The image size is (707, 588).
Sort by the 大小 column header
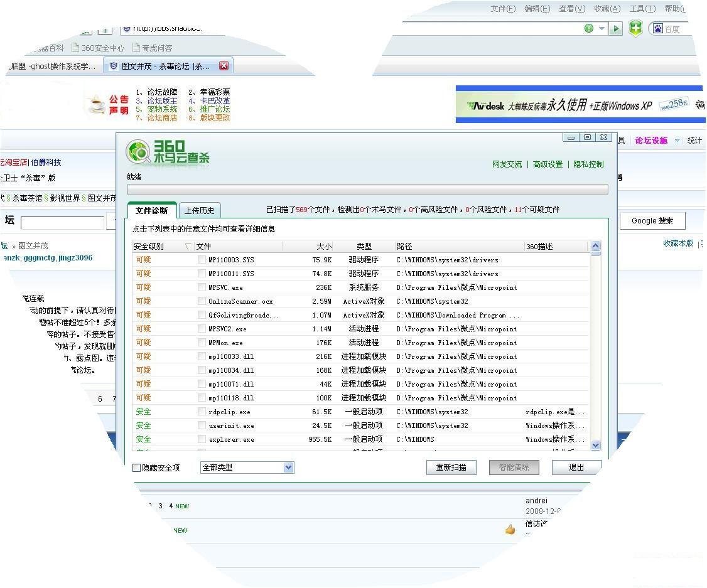pyautogui.click(x=308, y=247)
